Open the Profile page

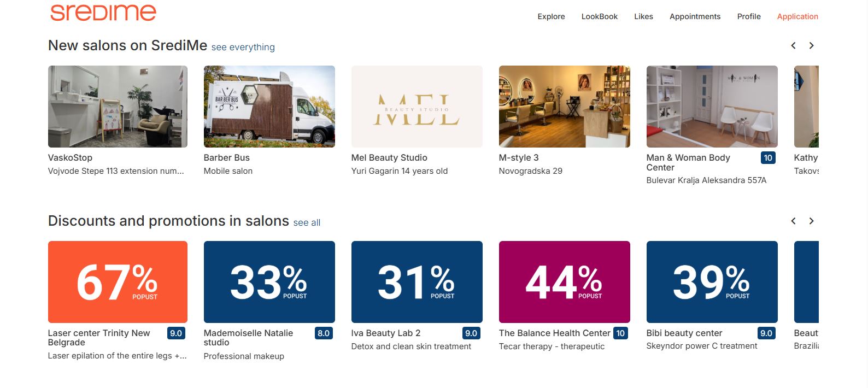click(x=748, y=16)
